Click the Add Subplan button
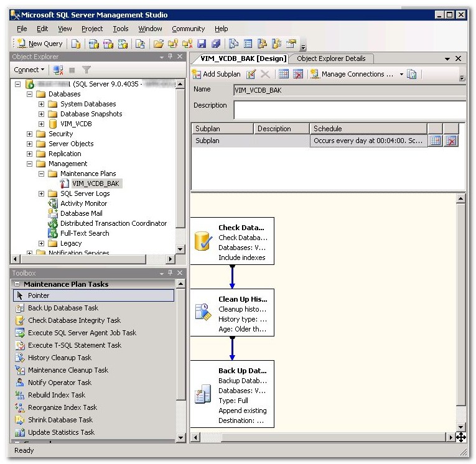Viewport: 476px width, 464px height. (x=217, y=74)
